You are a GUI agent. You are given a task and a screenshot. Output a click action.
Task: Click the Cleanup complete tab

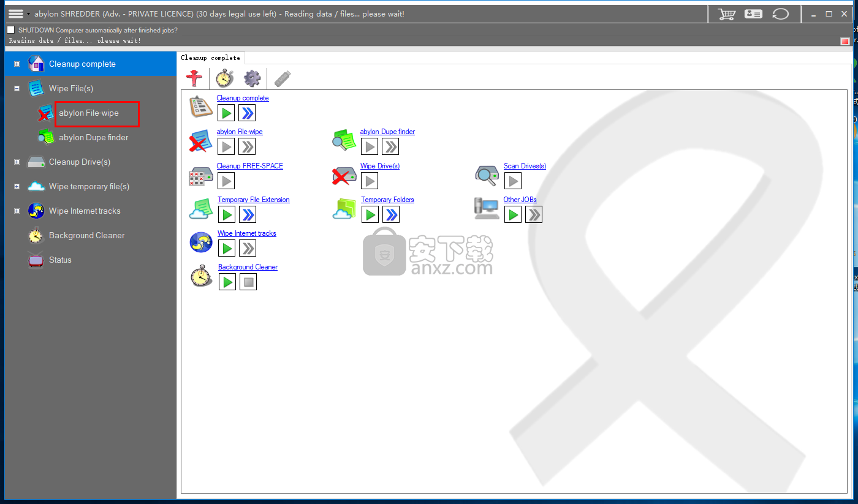coord(211,58)
